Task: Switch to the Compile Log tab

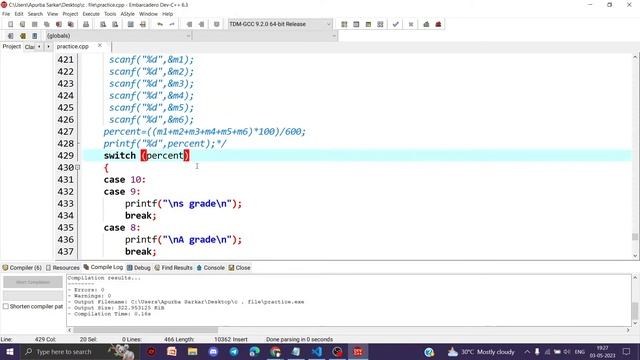Action: click(x=103, y=267)
